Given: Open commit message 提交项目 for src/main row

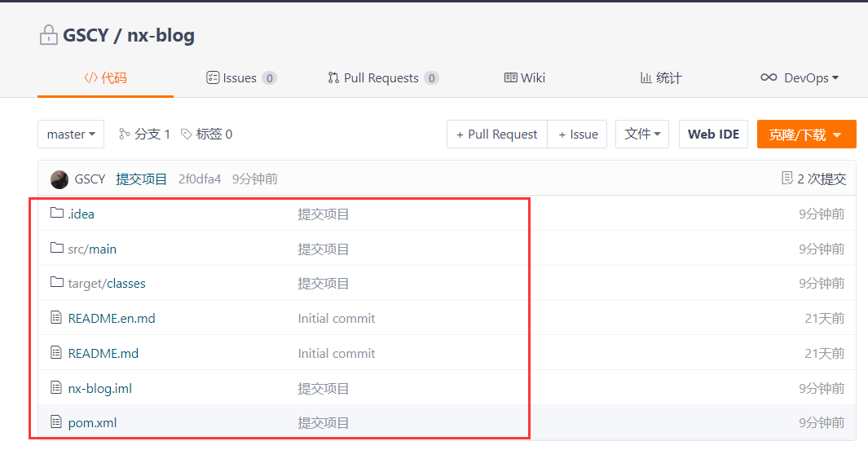Looking at the screenshot, I should (324, 249).
